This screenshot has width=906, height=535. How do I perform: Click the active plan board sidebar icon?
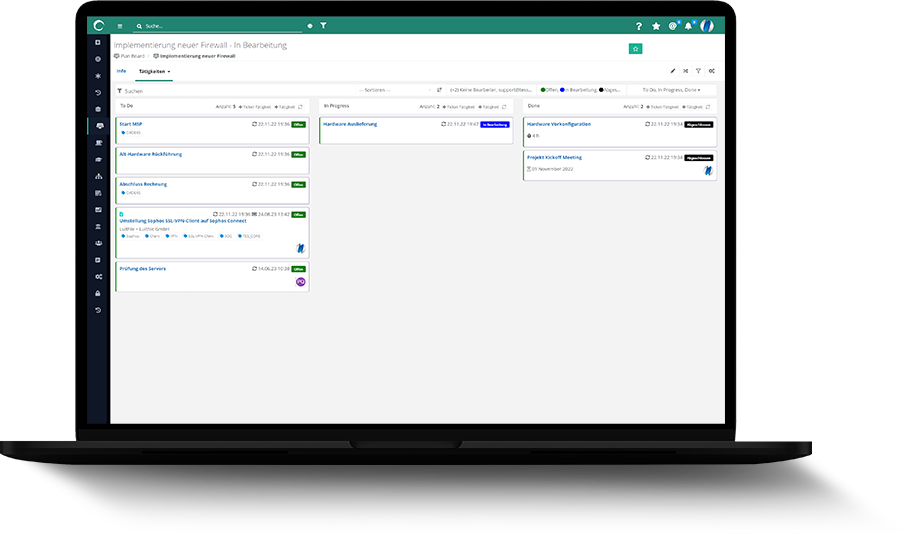99,126
